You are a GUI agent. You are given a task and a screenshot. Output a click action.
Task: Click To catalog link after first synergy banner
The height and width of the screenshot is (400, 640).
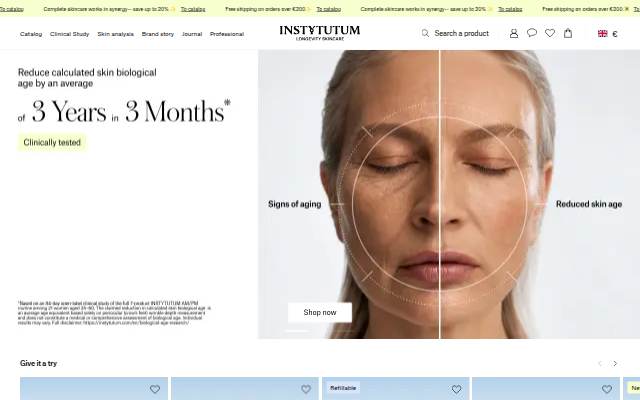point(193,9)
